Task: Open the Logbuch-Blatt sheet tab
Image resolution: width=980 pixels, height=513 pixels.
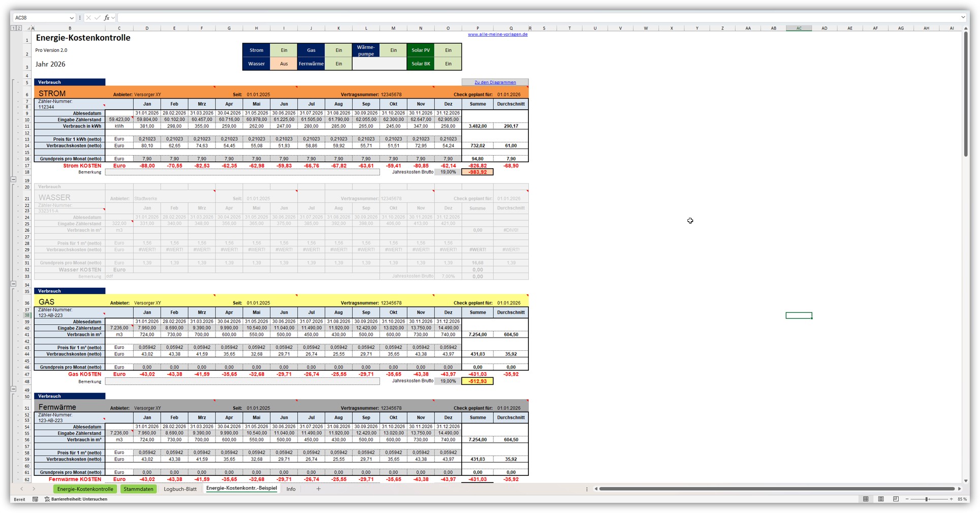Action: [180, 489]
